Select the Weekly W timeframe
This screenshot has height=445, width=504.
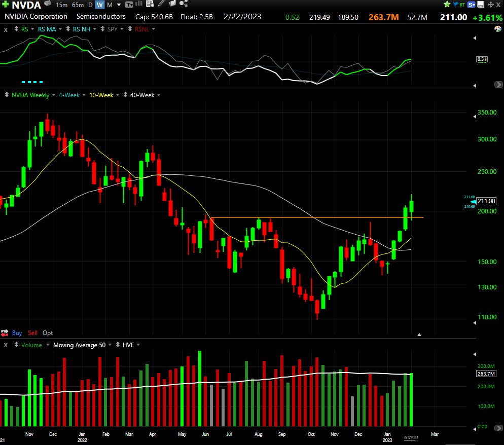click(x=100, y=5)
